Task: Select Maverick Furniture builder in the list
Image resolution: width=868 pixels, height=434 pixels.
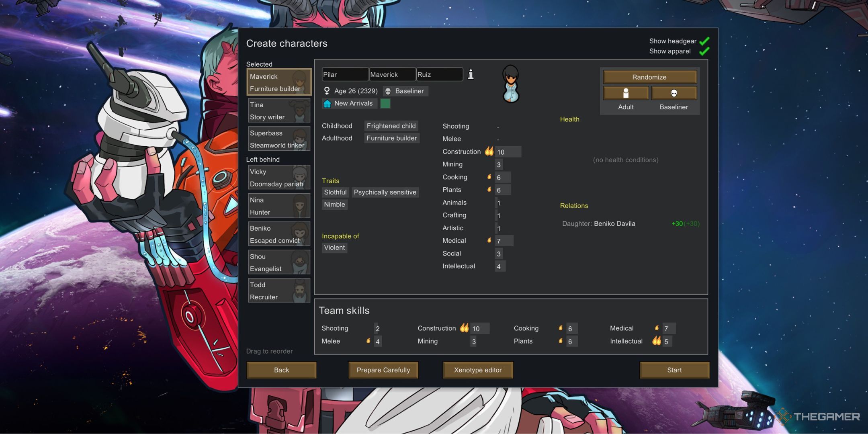Action: [x=279, y=82]
